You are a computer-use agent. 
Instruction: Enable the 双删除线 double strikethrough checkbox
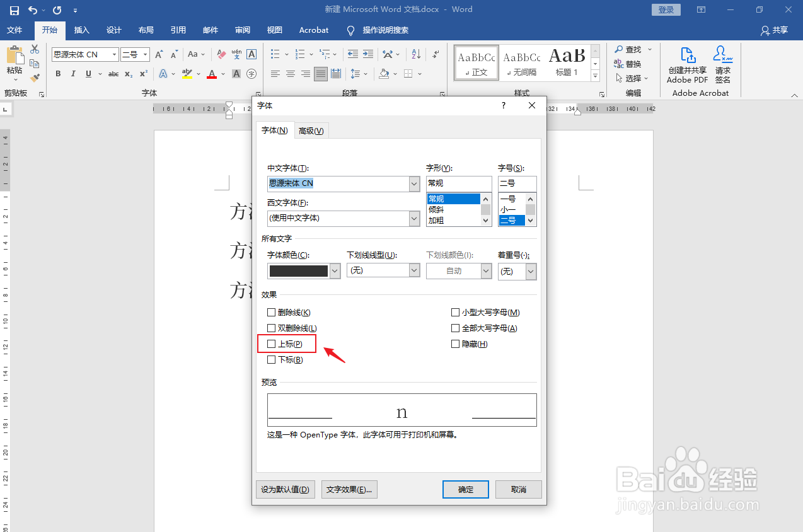(272, 328)
